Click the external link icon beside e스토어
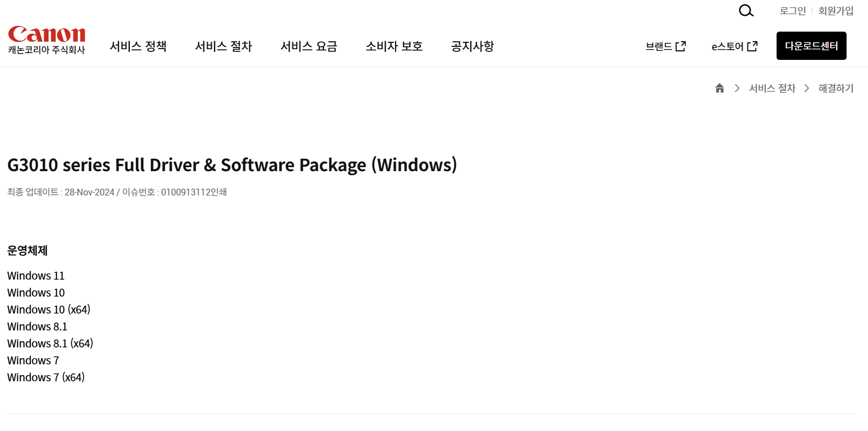The height and width of the screenshot is (431, 868). pyautogui.click(x=752, y=46)
